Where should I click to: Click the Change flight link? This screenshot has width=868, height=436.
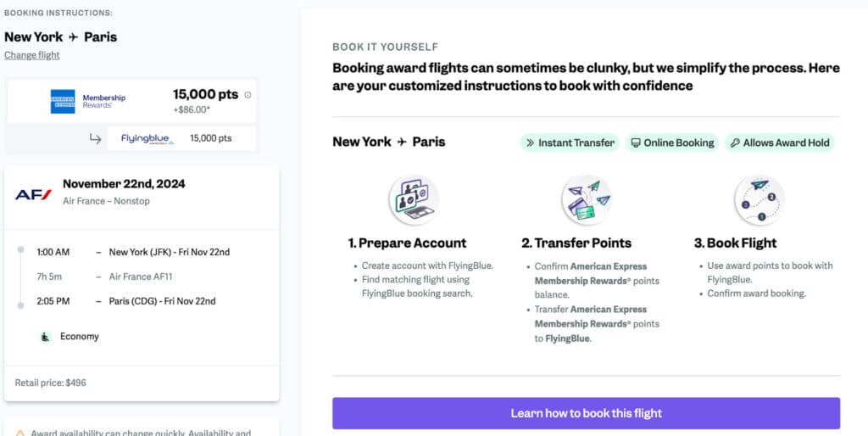click(32, 55)
